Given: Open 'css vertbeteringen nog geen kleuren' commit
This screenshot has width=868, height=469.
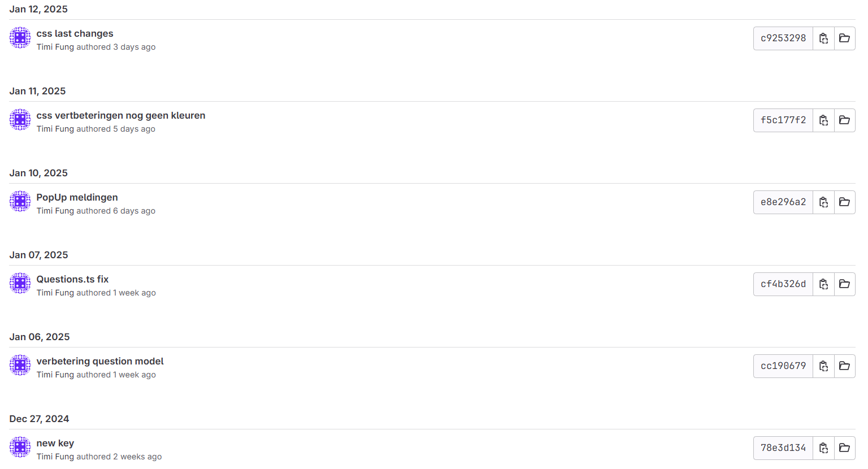Looking at the screenshot, I should point(120,116).
